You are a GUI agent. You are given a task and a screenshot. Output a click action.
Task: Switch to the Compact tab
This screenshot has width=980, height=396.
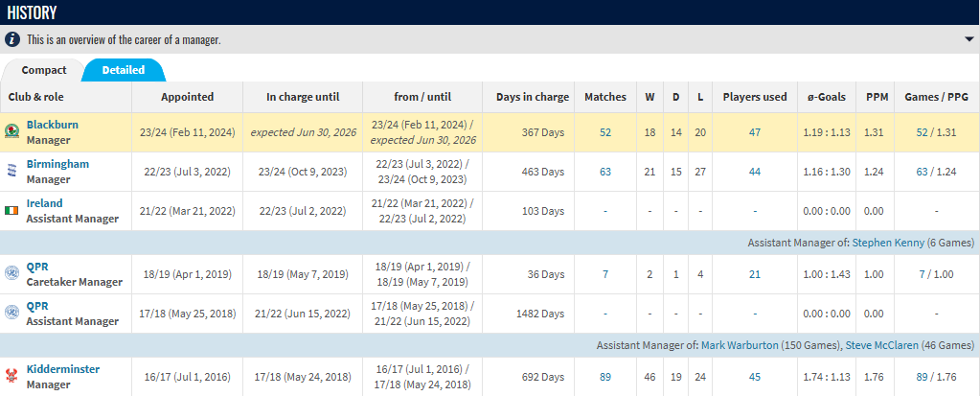coord(44,70)
